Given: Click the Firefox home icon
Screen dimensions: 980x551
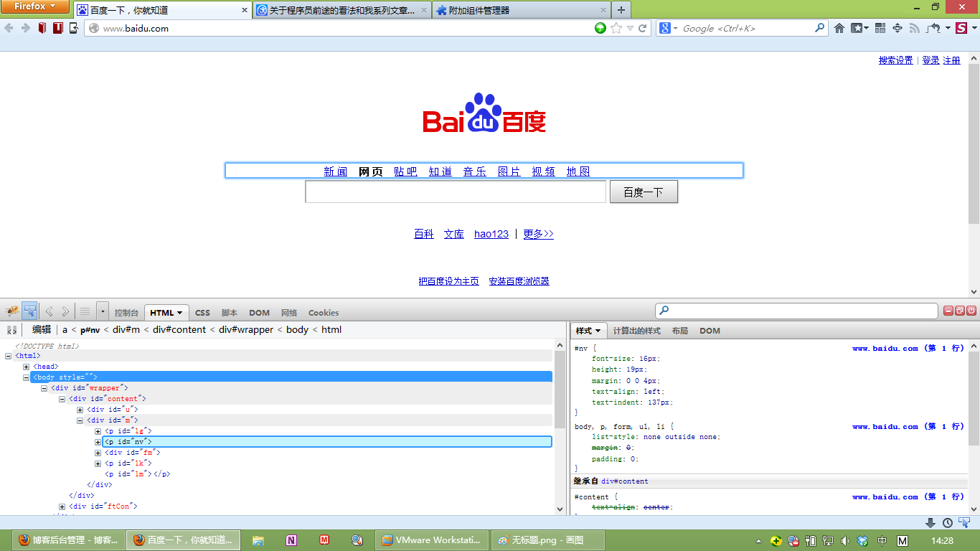Looking at the screenshot, I should point(839,28).
